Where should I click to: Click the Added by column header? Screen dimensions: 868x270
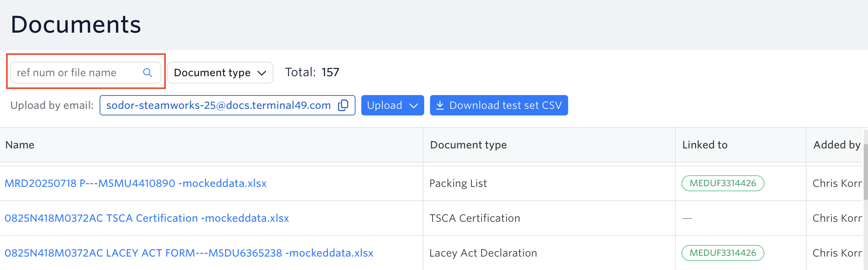pos(837,145)
